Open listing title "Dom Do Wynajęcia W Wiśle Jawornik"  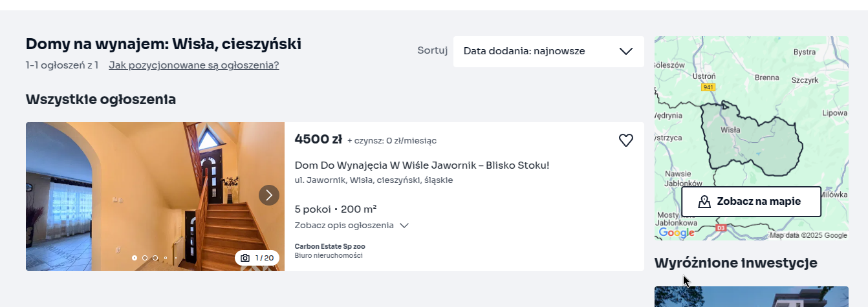click(422, 165)
